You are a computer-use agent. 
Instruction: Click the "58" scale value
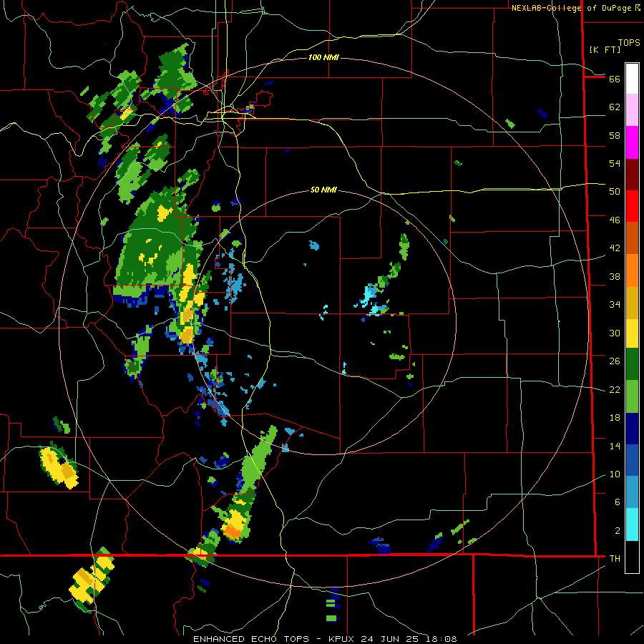(615, 135)
